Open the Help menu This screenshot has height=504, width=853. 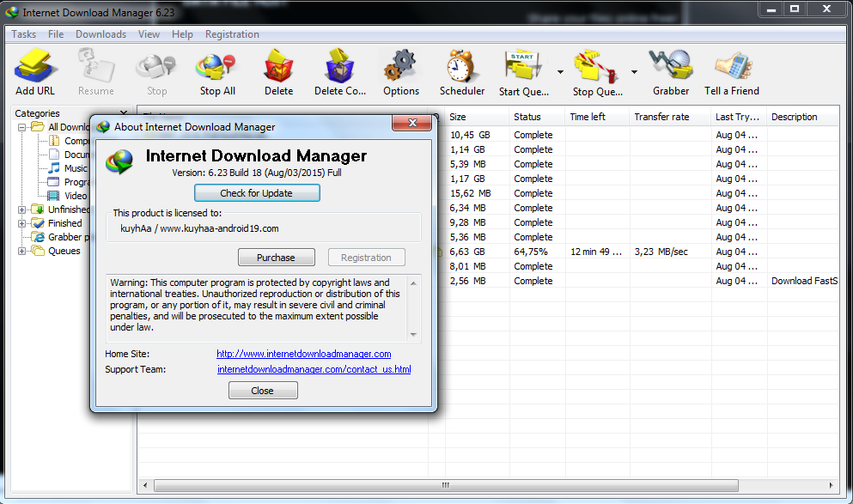182,34
